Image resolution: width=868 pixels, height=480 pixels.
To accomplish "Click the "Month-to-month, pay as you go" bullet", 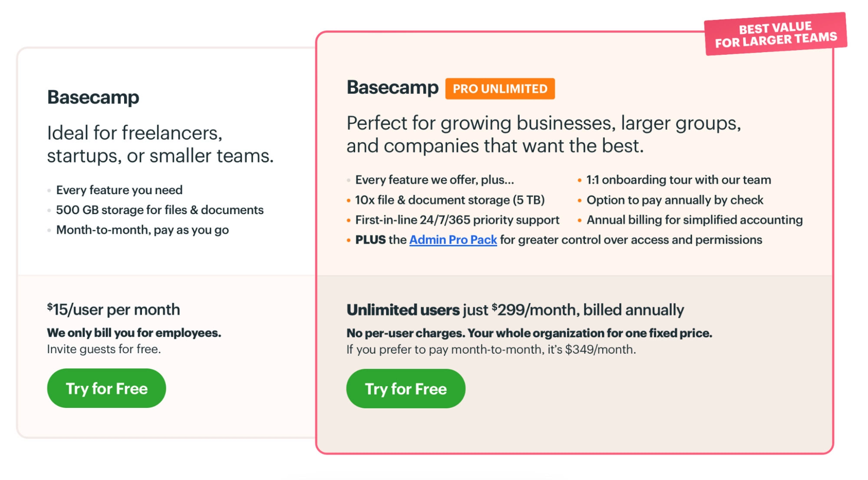I will (x=142, y=230).
